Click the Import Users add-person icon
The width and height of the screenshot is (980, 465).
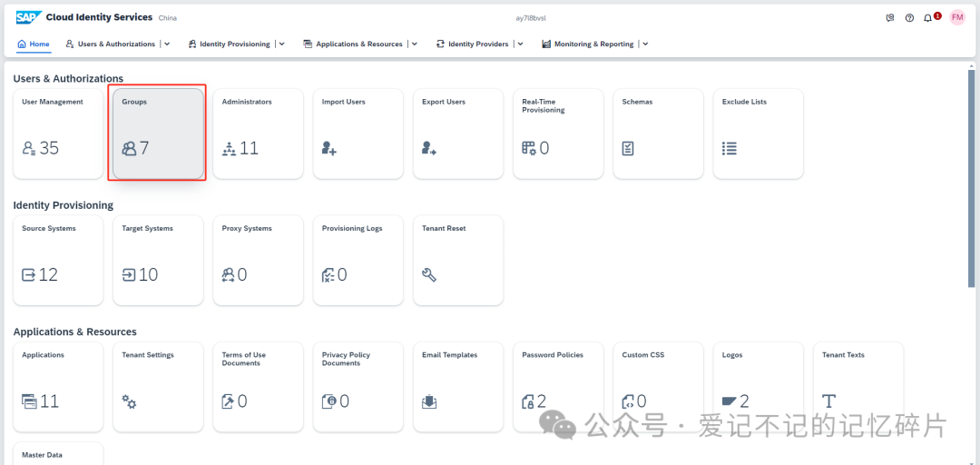click(328, 148)
